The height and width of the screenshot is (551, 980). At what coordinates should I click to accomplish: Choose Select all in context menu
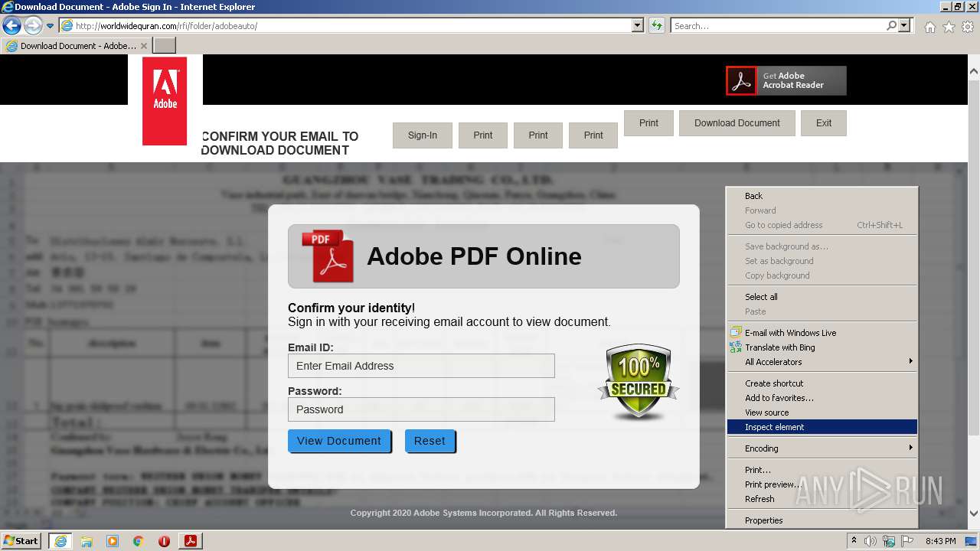[x=822, y=297]
